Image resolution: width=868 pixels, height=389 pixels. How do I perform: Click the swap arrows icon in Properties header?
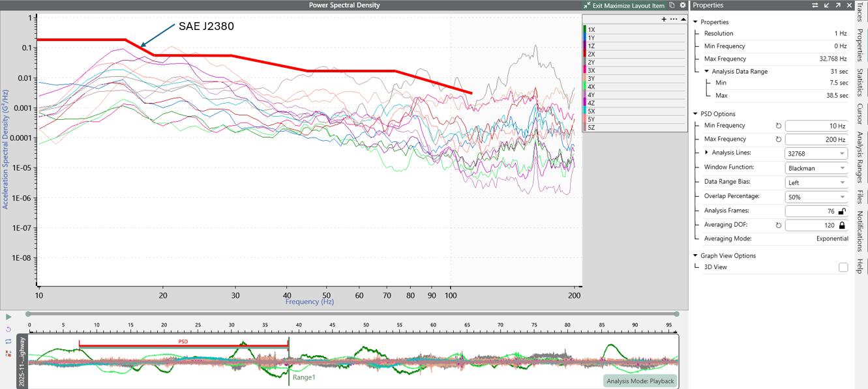coord(815,5)
